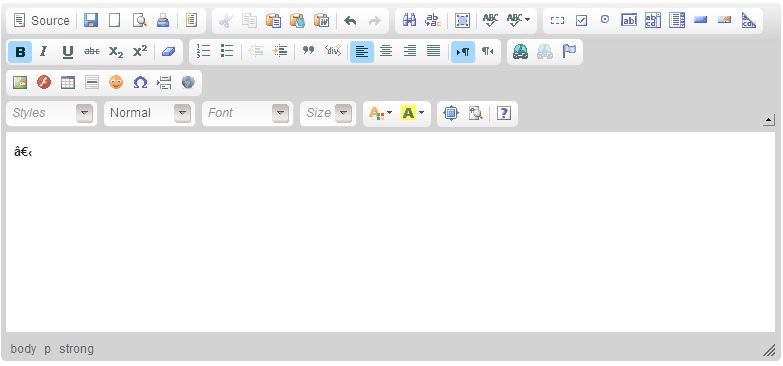Select the body element in path bar
Screen dimensions: 783x366
click(23, 349)
